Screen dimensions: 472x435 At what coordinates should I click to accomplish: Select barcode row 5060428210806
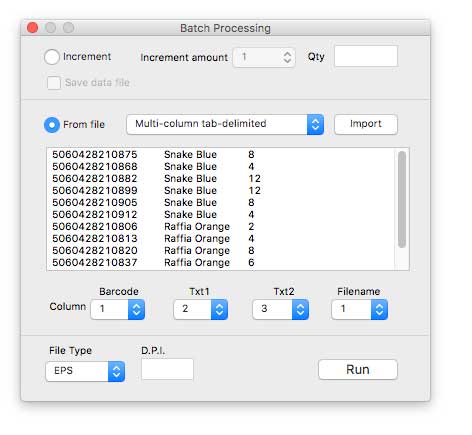pyautogui.click(x=221, y=226)
